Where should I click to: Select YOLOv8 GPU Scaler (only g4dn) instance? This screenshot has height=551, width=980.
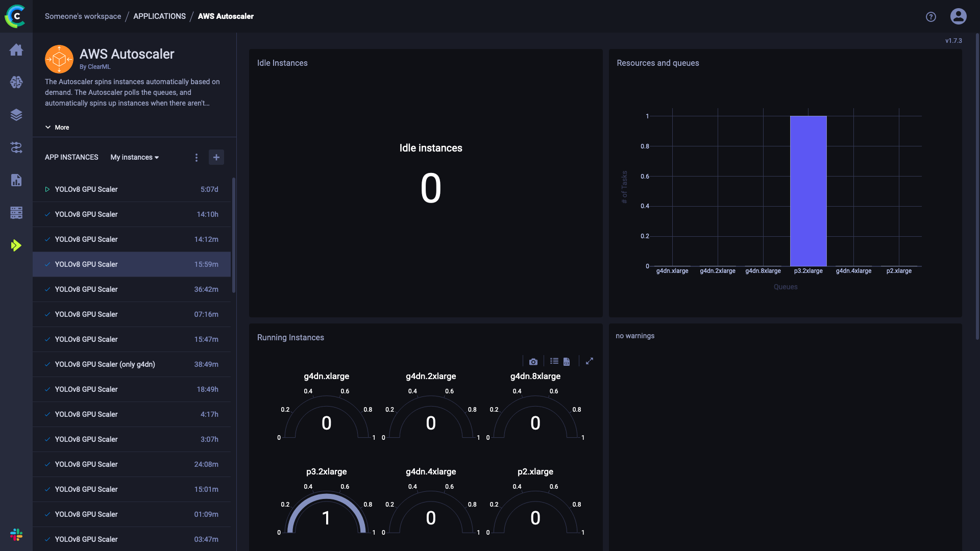coord(132,364)
